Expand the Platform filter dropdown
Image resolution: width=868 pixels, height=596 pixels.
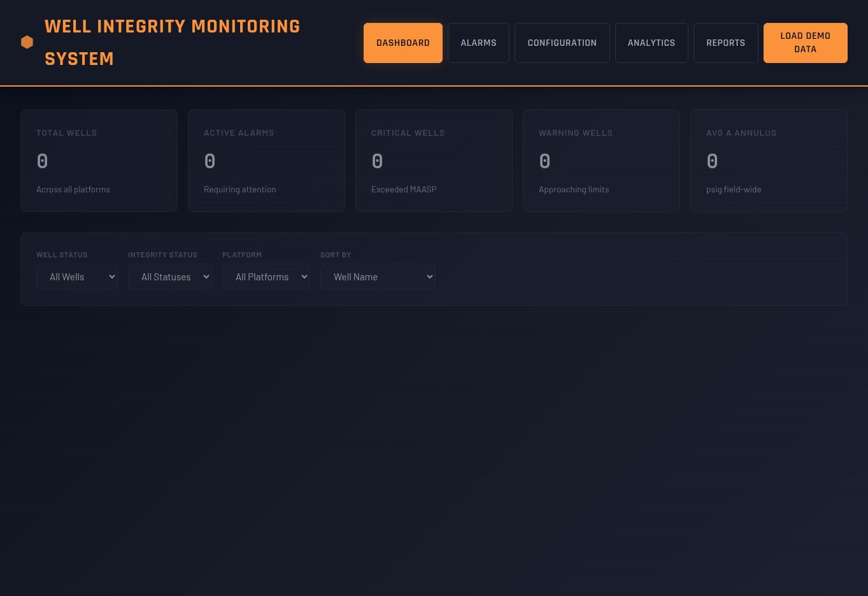click(266, 277)
